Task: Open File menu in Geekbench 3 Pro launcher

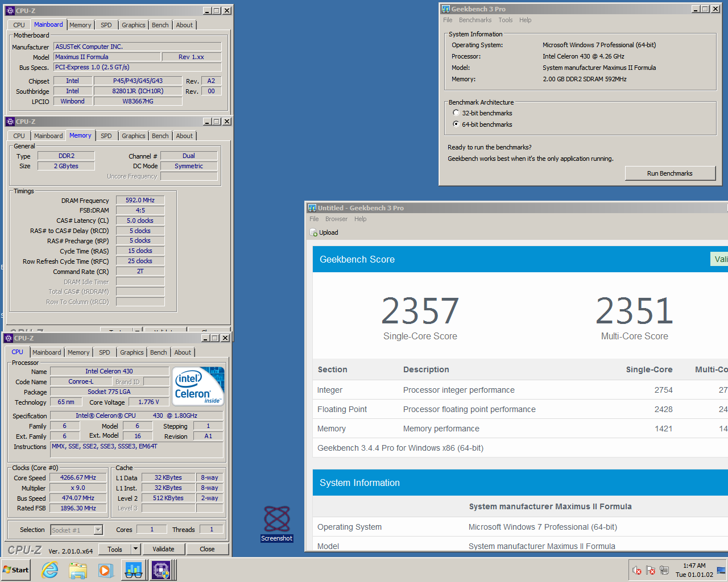Action: [448, 20]
